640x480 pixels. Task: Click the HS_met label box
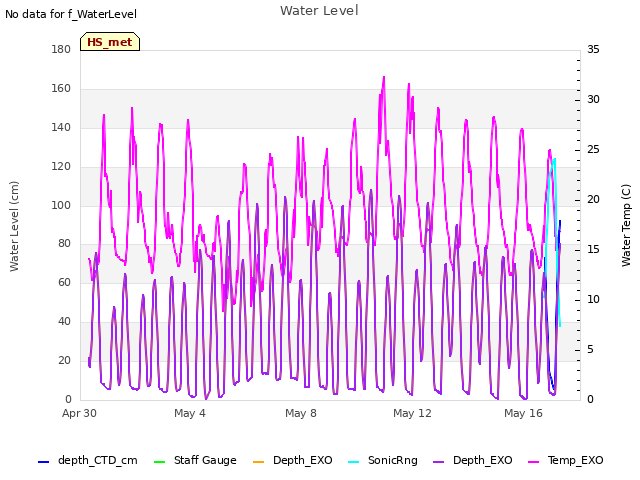tap(110, 42)
